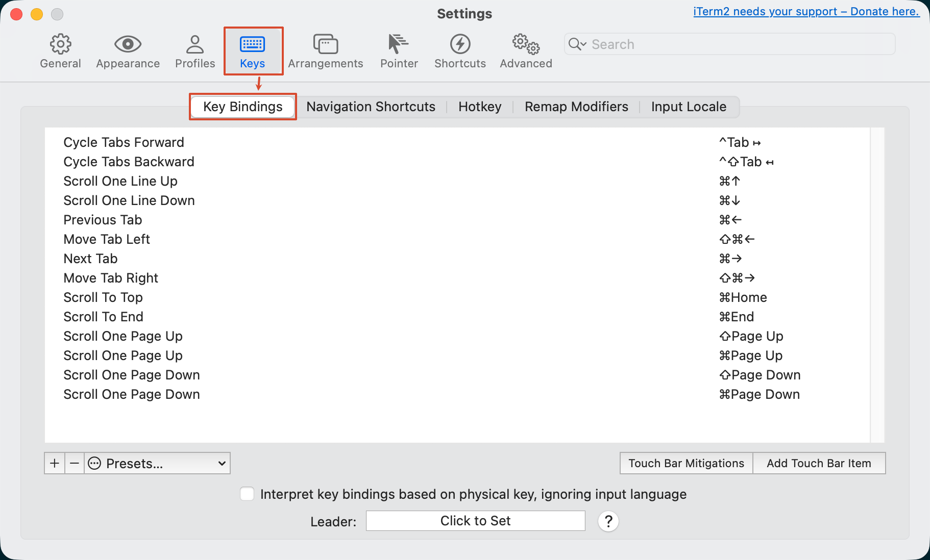This screenshot has height=560, width=930.
Task: Switch to Remap Modifiers tab
Action: (x=576, y=107)
